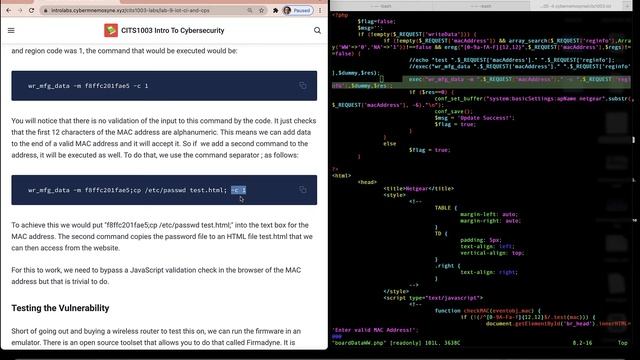The width and height of the screenshot is (640, 360).
Task: Click the paragraph starting "For this to work"
Action: tap(156, 276)
